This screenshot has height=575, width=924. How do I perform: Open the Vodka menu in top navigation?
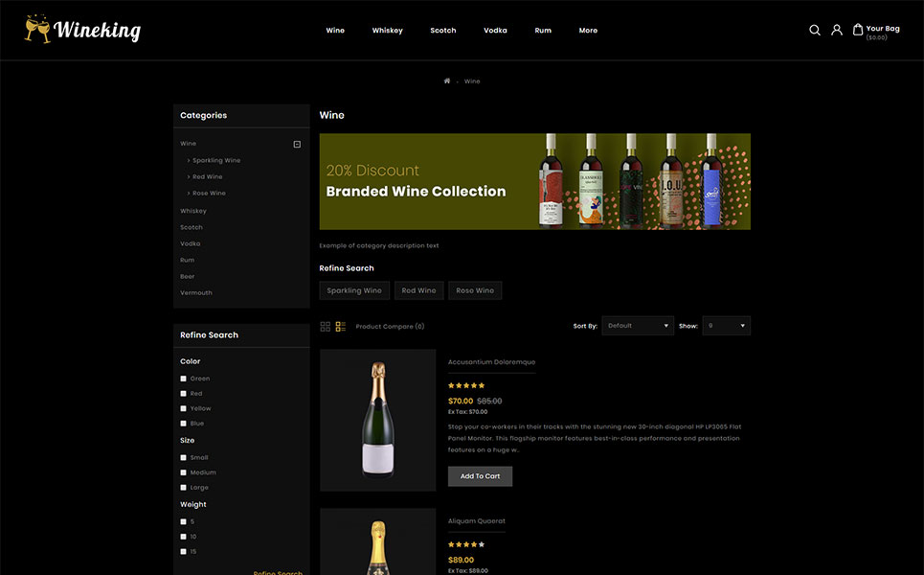(x=495, y=30)
